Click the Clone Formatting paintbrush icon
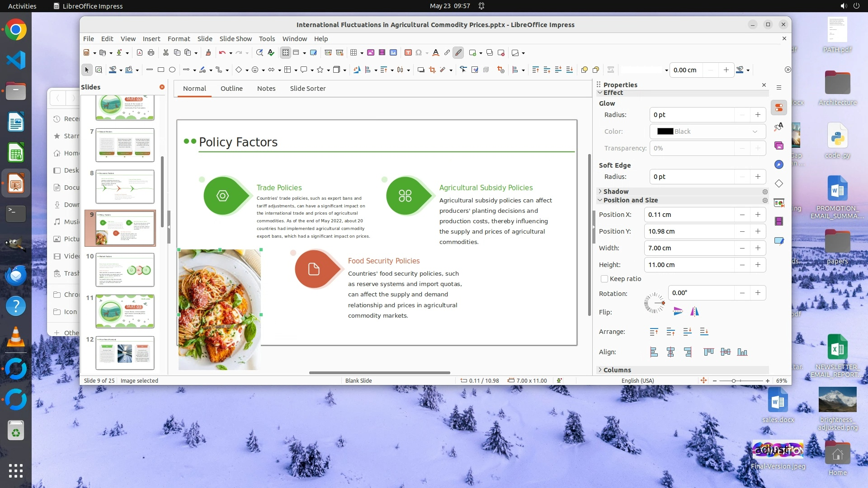Viewport: 868px width, 488px height. coord(208,53)
